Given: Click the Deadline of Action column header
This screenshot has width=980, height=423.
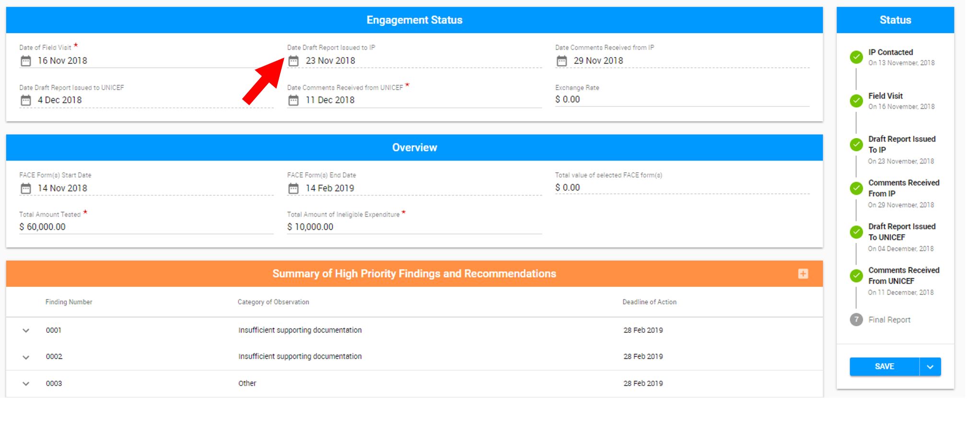Looking at the screenshot, I should [649, 302].
